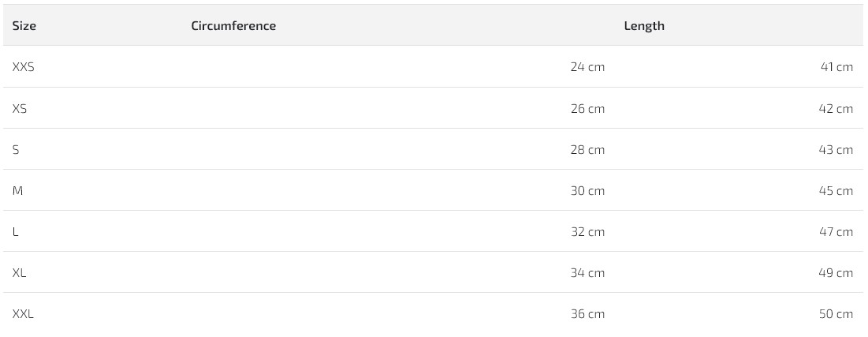Select the S size row label
This screenshot has width=868, height=337.
point(16,149)
